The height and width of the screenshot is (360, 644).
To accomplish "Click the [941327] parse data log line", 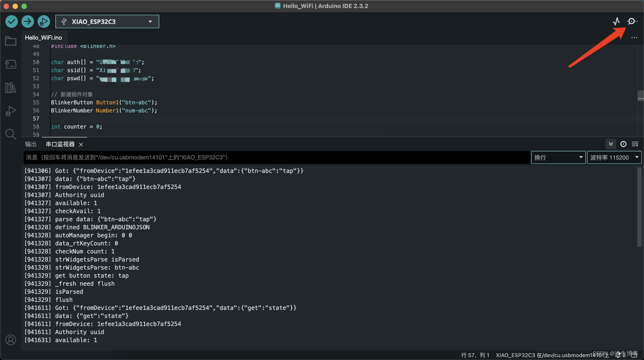I will pos(91,219).
